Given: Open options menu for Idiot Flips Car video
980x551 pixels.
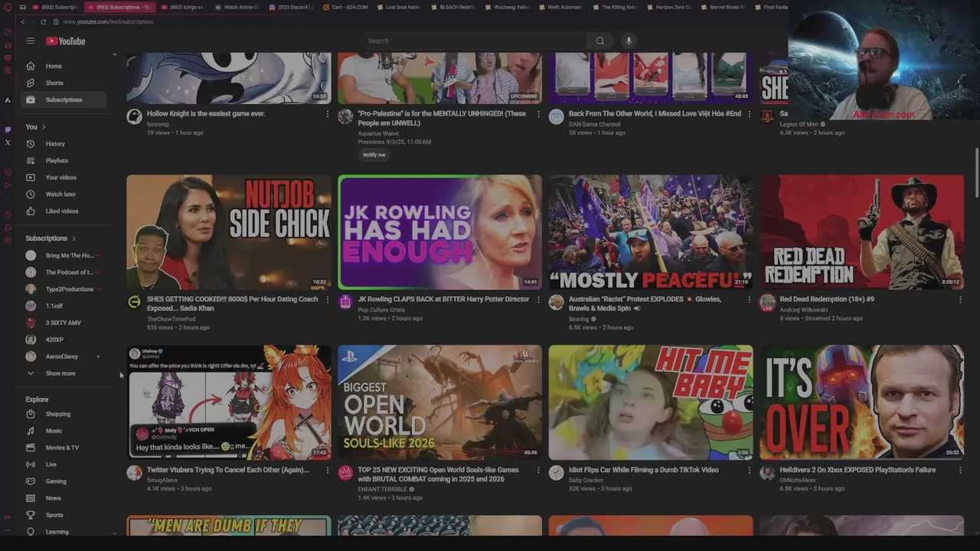Looking at the screenshot, I should (x=750, y=471).
